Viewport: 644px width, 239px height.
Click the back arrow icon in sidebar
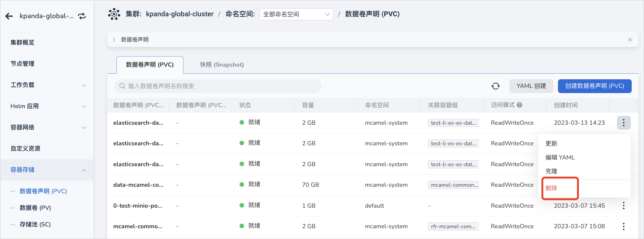tap(9, 16)
